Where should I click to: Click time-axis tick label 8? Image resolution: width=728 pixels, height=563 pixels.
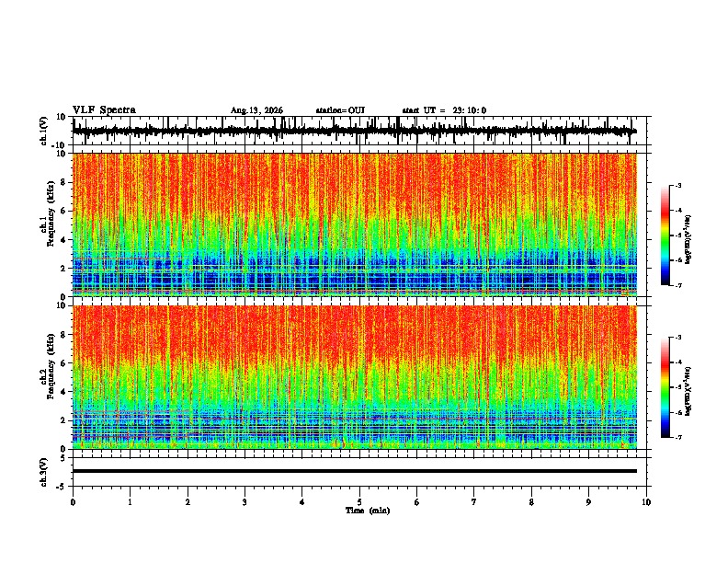click(531, 502)
